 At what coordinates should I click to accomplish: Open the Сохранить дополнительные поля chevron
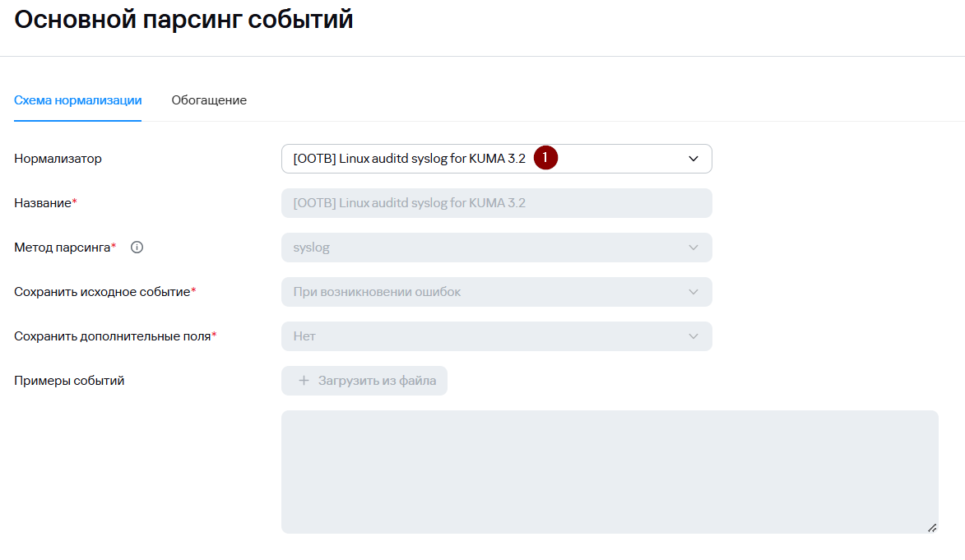[x=693, y=336]
